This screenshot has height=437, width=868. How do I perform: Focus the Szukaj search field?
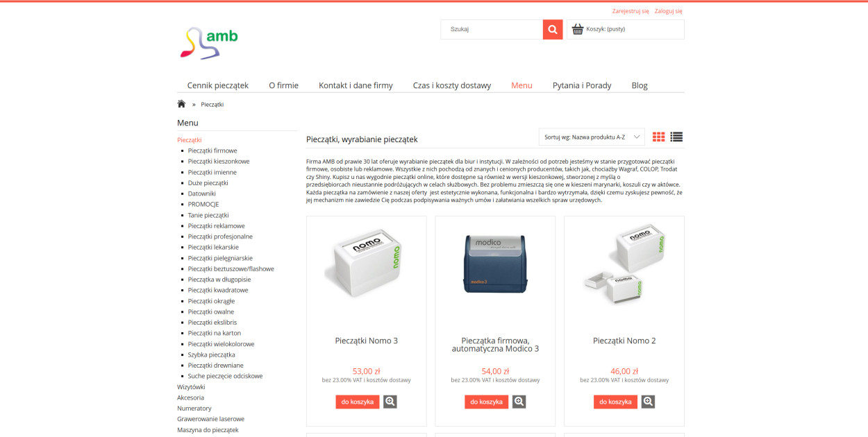(x=492, y=29)
